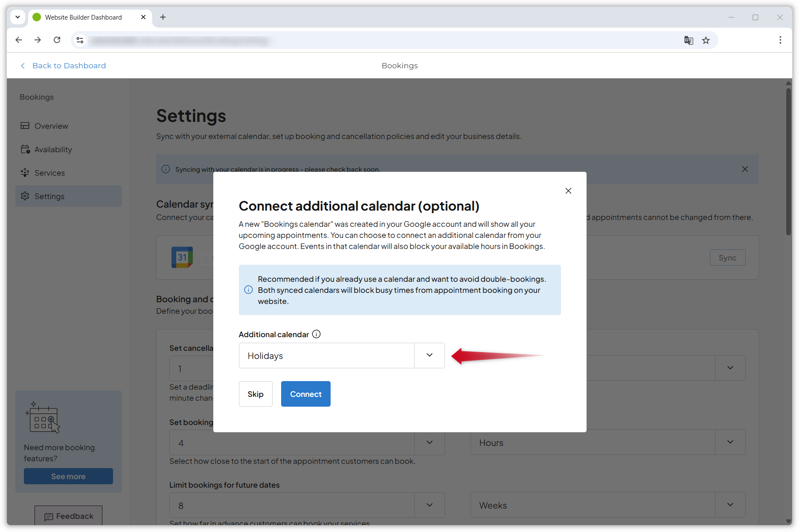
Task: Switch to the Website Builder Dashboard tab
Action: [x=83, y=17]
